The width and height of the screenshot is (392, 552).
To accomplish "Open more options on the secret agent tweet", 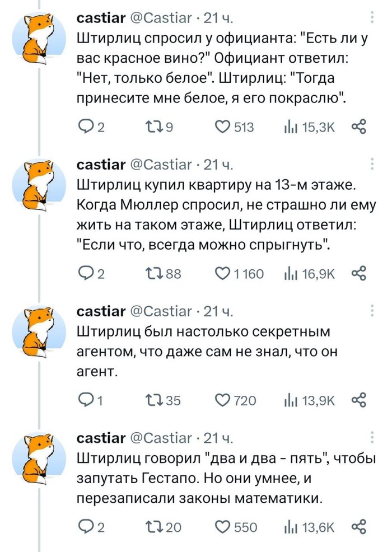I will click(x=374, y=311).
